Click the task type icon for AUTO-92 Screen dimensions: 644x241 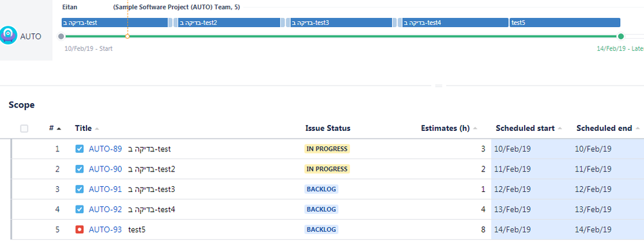[x=80, y=209]
